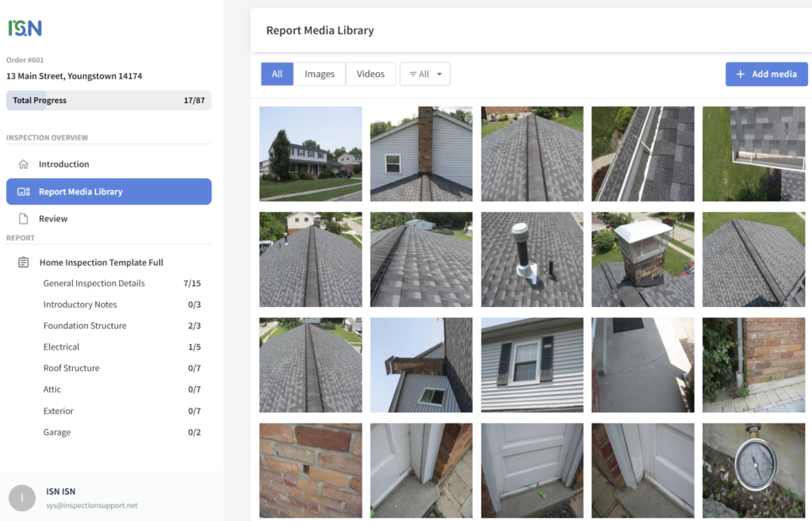Open Introduction in the sidebar
Viewport: 812px width, 521px height.
tap(109, 164)
